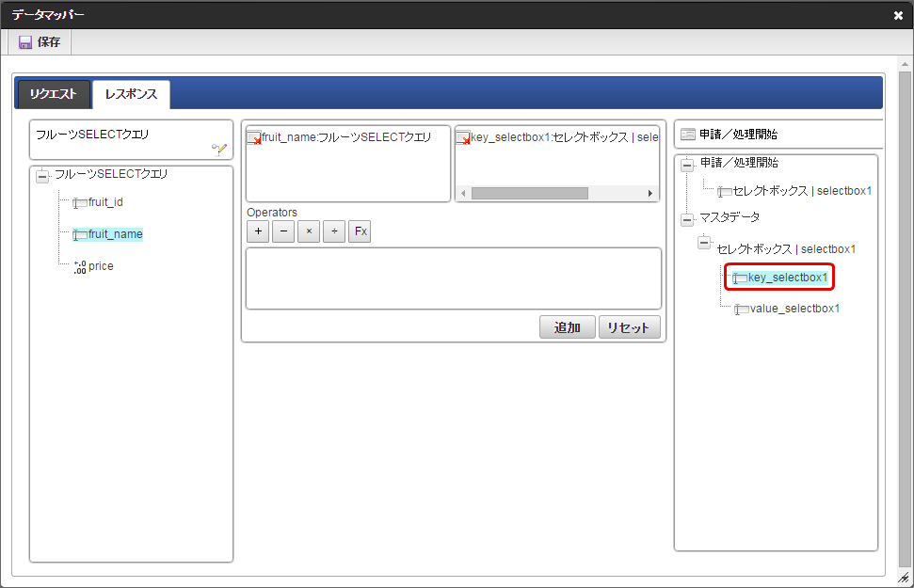Click fruit_name:フルーツSELECTクエリ source entry
Viewport: 914px width, 588px height.
346,137
